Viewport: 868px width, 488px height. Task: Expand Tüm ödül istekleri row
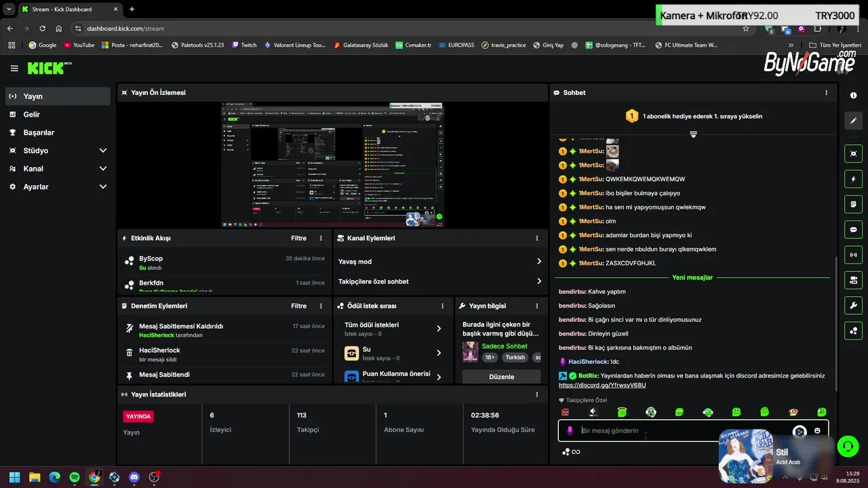coord(394,329)
